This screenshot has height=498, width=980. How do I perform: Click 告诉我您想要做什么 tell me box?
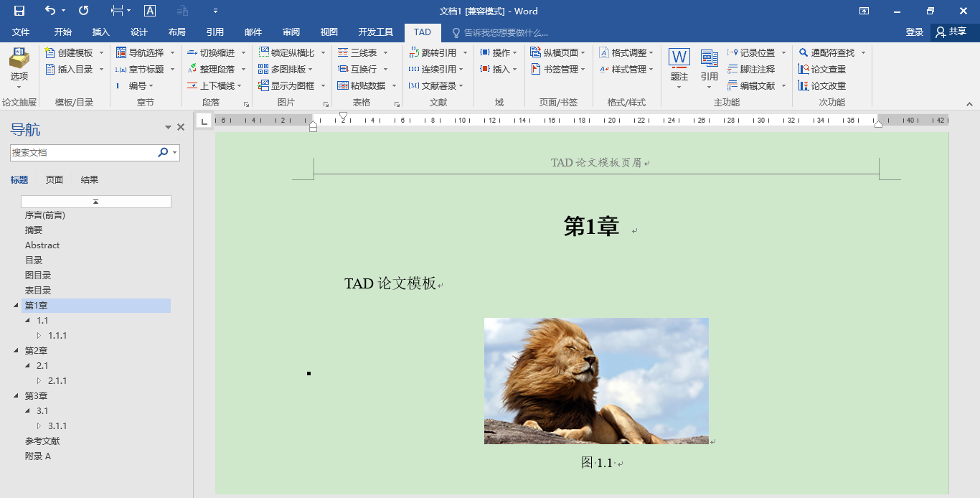500,32
